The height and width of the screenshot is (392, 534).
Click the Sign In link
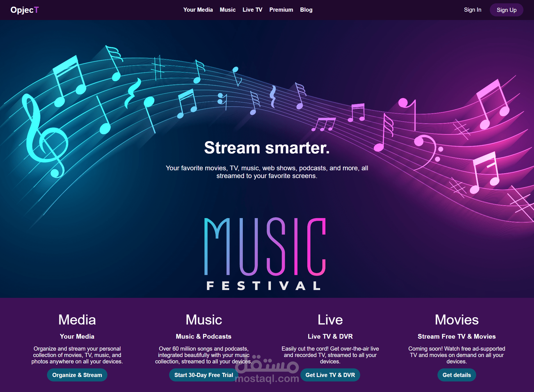pyautogui.click(x=472, y=10)
